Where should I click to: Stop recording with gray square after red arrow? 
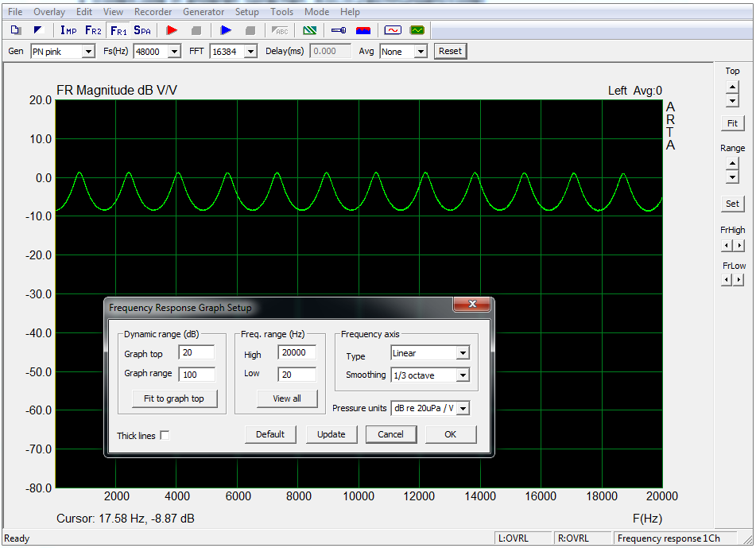coord(196,30)
